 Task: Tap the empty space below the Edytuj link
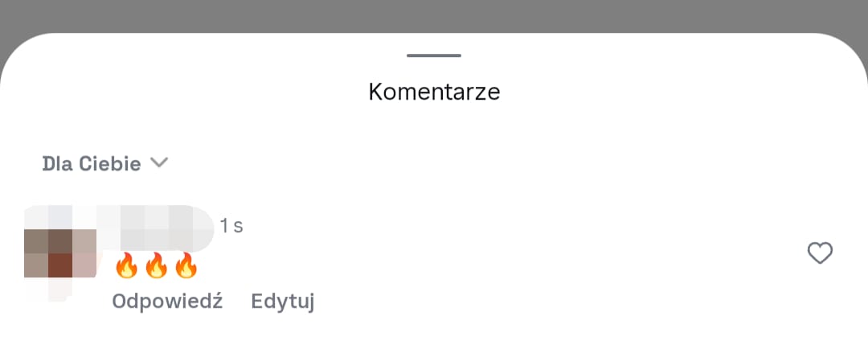pos(282,335)
